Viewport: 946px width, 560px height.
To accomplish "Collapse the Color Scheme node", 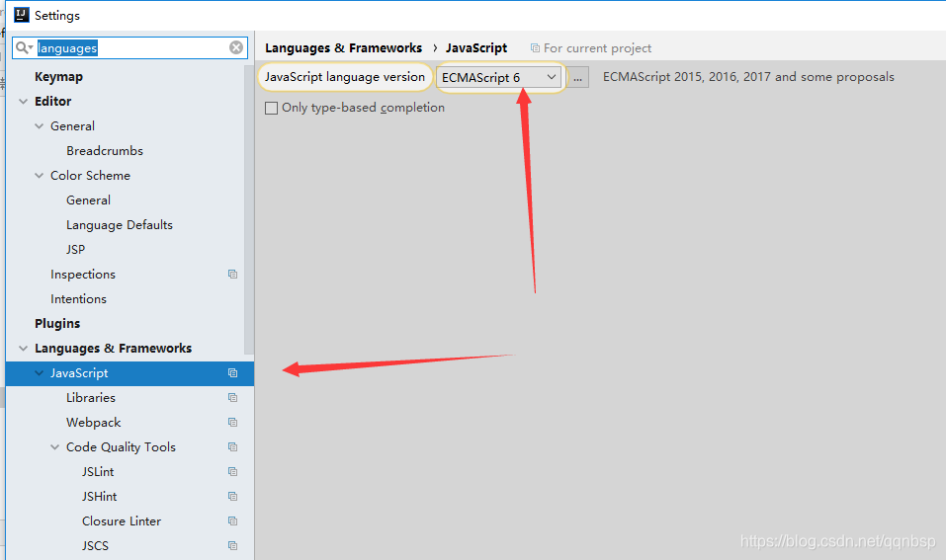I will pos(40,176).
